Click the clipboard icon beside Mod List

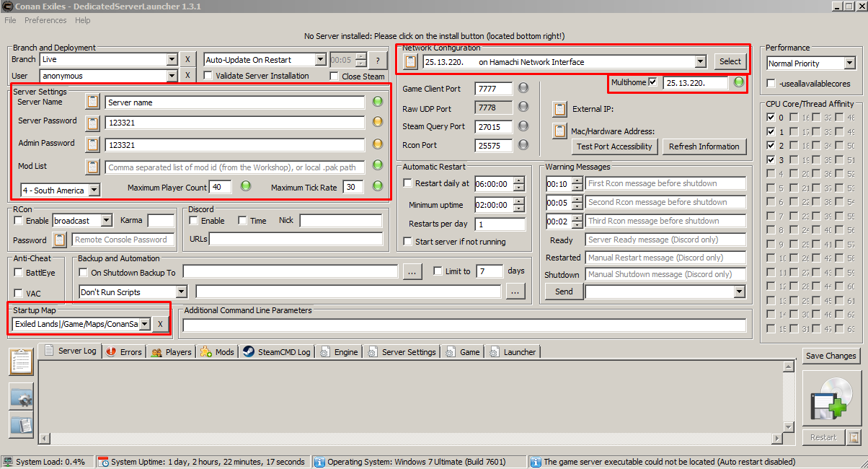pos(92,167)
